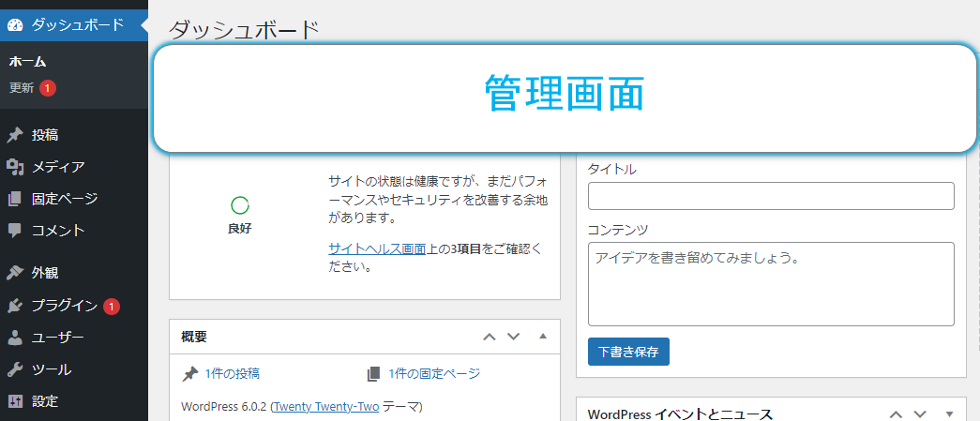Click the plug icon beside プラグイン
Screen dimensions: 980x421
point(15,306)
